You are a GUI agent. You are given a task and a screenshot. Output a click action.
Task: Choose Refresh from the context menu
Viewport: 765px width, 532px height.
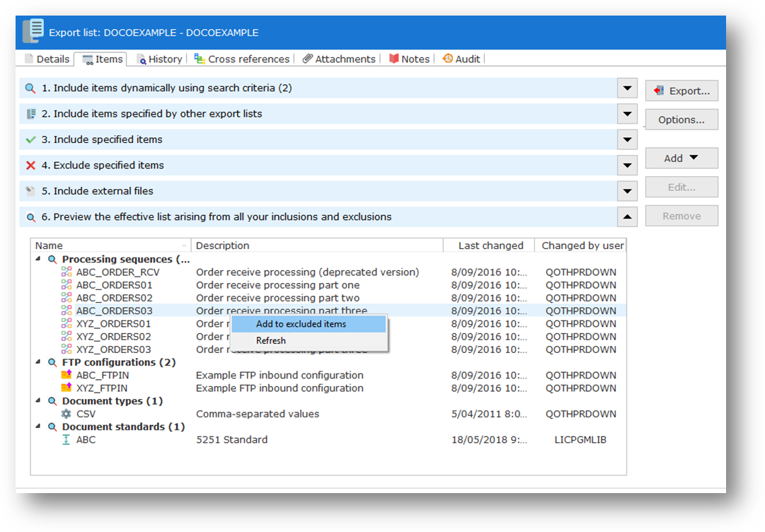click(271, 341)
